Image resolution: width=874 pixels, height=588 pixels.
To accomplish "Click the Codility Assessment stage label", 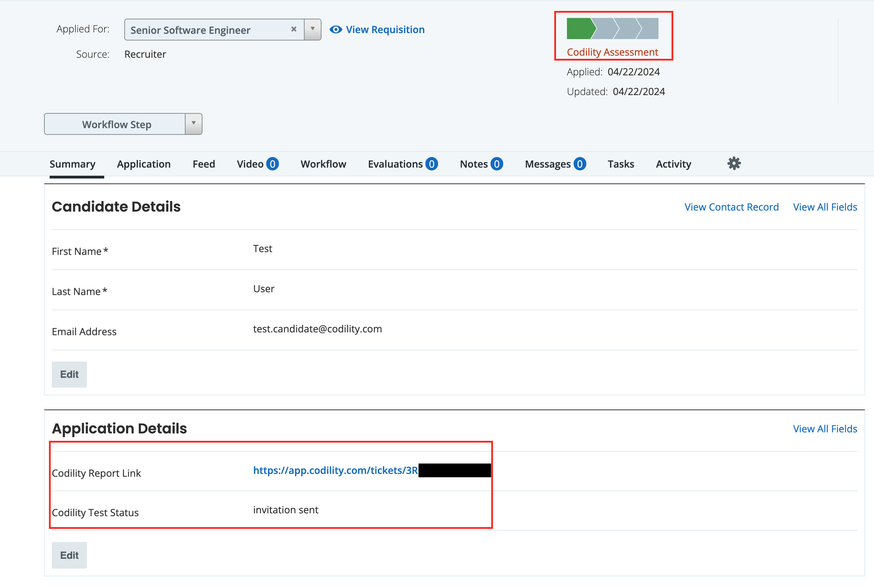I will [612, 52].
